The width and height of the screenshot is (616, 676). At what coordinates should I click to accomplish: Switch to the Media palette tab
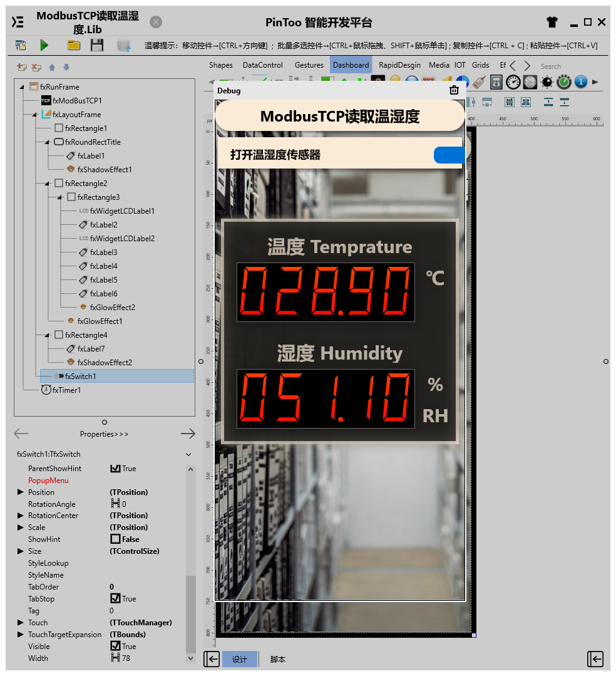coord(439,65)
